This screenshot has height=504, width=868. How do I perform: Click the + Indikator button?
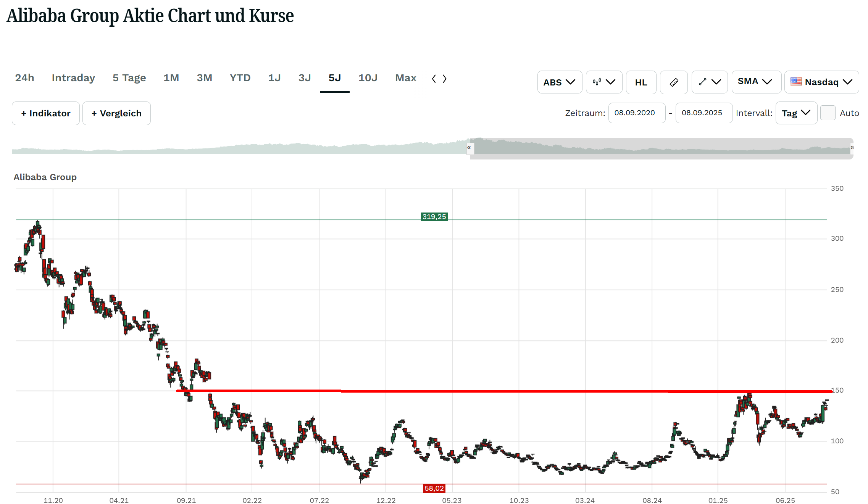click(46, 113)
